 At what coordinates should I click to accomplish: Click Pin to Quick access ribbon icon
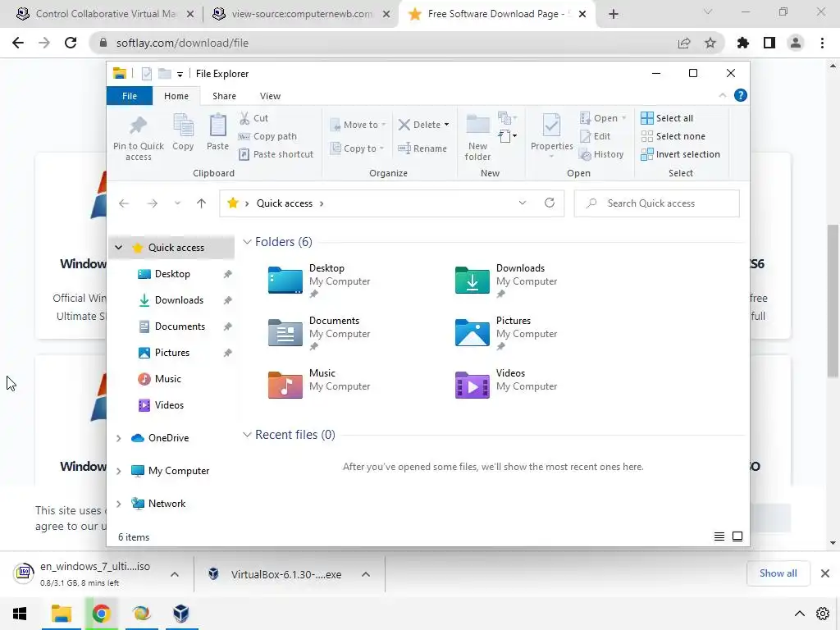pos(138,137)
